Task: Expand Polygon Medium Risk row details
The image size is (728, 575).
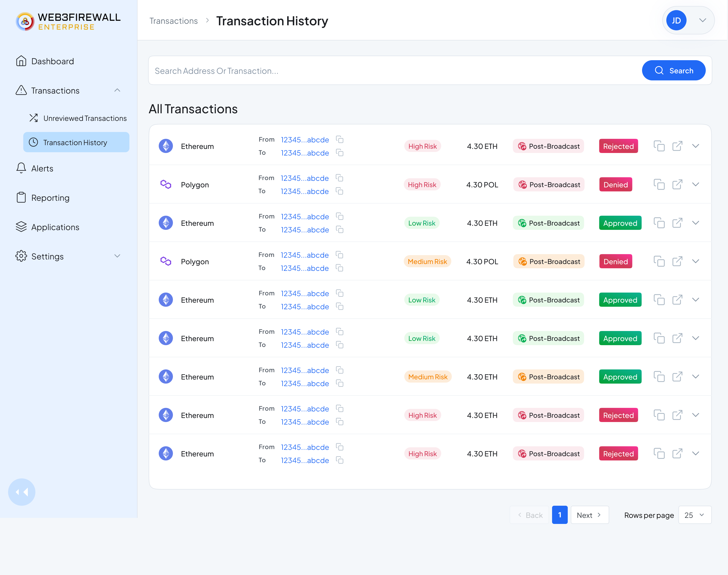Action: pyautogui.click(x=695, y=261)
